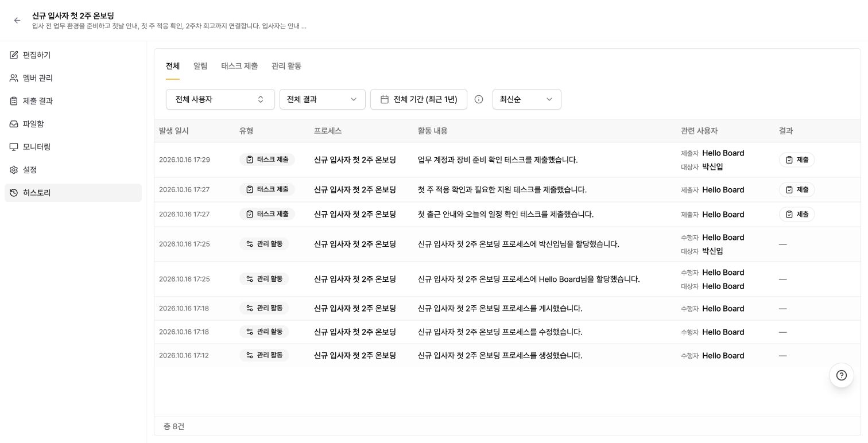Image resolution: width=868 pixels, height=443 pixels.
Task: Click 관리 활동 badge in 박신입님을 할당 row
Action: [264, 244]
